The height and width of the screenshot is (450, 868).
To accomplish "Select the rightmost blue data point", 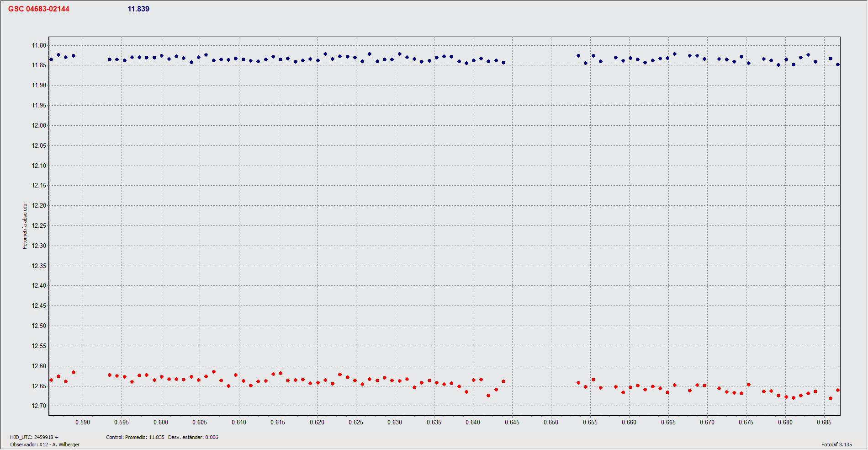I will click(838, 64).
